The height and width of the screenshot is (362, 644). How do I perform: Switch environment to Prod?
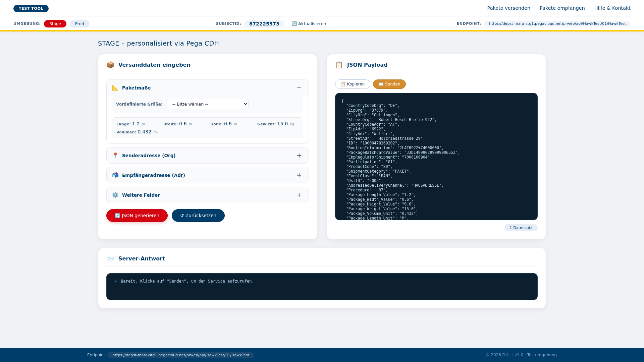point(79,24)
